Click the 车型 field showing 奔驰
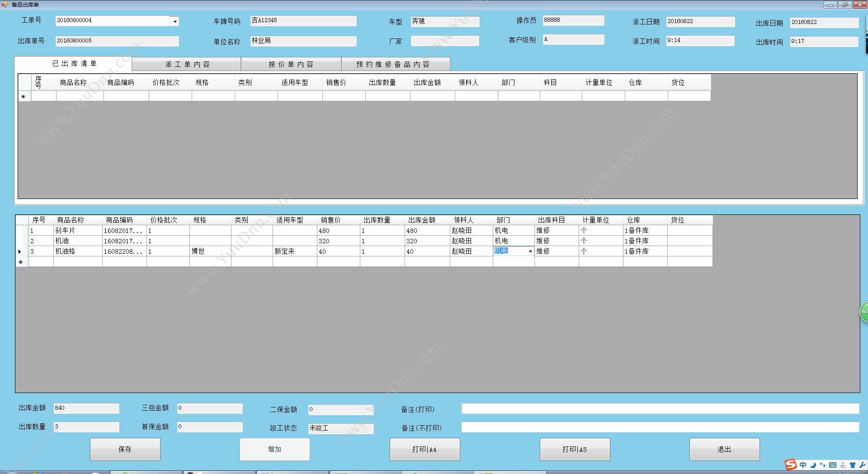 445,21
